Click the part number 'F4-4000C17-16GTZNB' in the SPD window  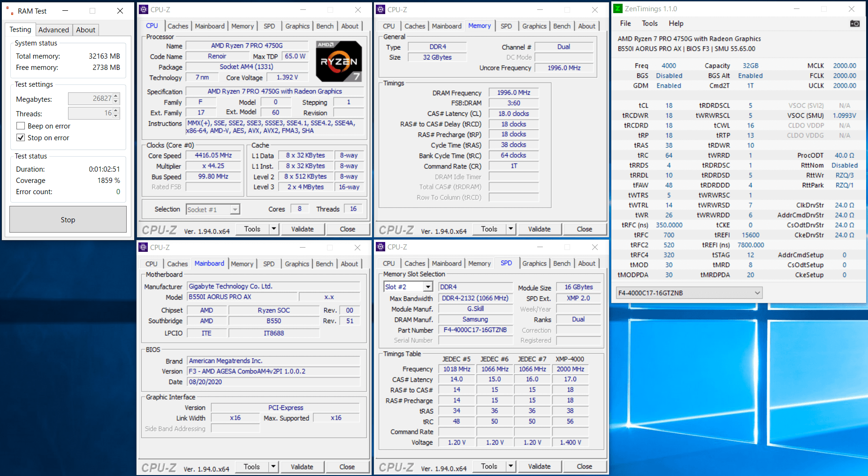point(475,330)
